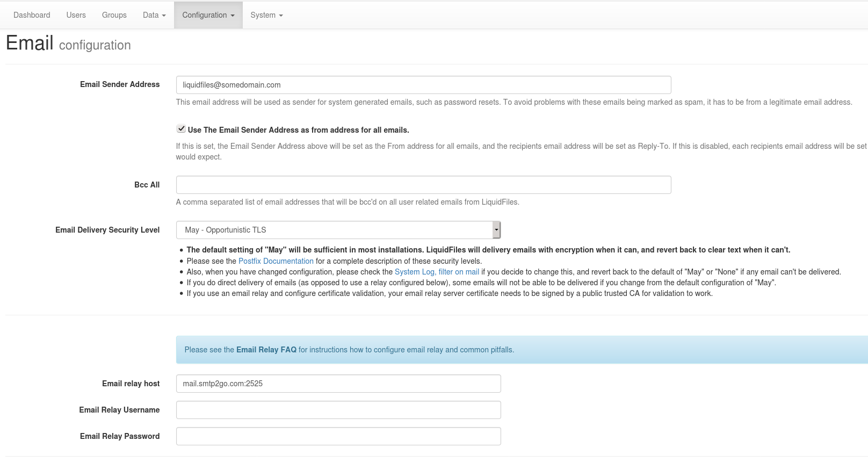Click the Email Sender Address label
The height and width of the screenshot is (462, 868).
pos(120,84)
